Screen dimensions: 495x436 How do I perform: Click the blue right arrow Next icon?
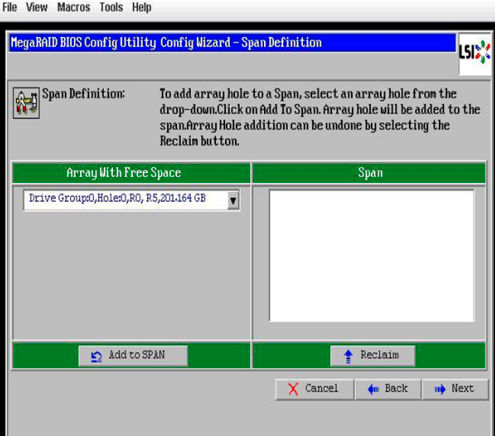pos(440,389)
